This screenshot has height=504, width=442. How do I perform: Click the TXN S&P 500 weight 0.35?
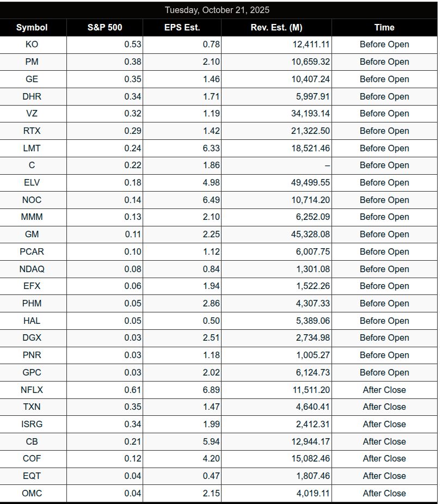click(133, 407)
